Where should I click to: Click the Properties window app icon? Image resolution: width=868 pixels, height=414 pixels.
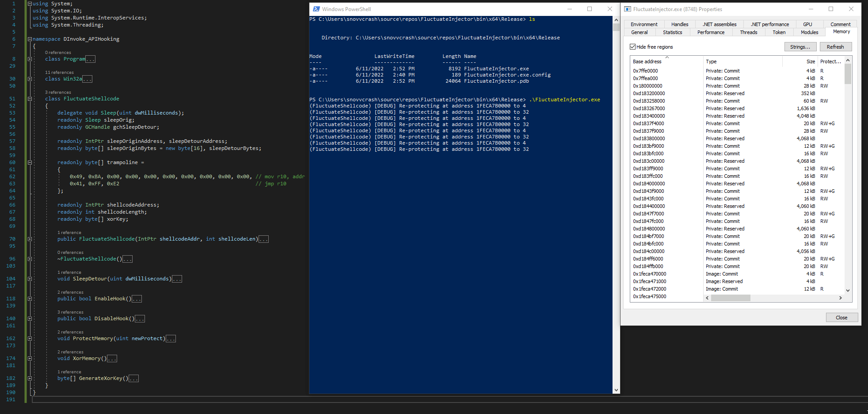click(x=628, y=9)
